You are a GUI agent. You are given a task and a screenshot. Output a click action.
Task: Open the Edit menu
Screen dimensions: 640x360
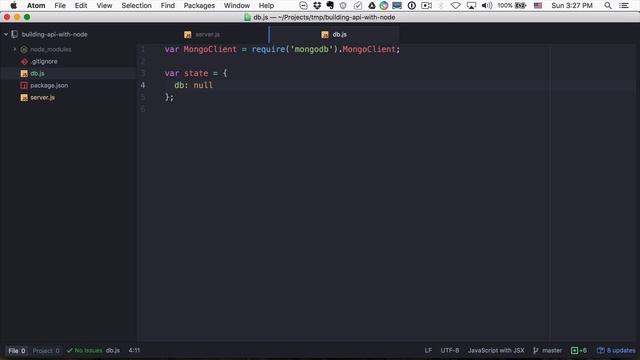(x=81, y=5)
